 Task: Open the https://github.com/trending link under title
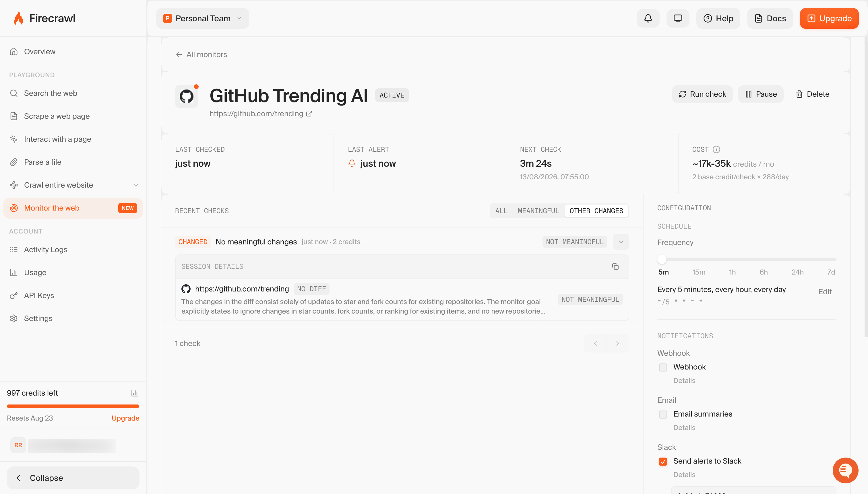click(256, 114)
